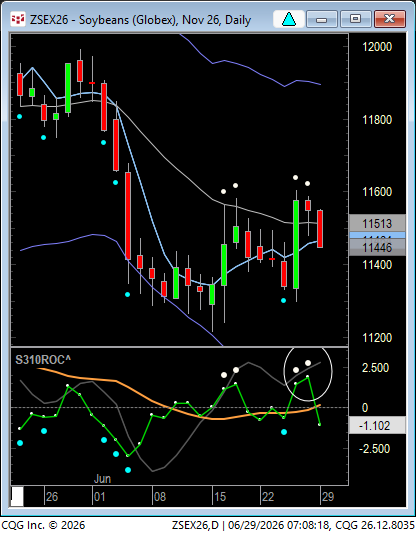This screenshot has width=416, height=533.
Task: Close the ZSEX26 chart window
Action: (389, 19)
